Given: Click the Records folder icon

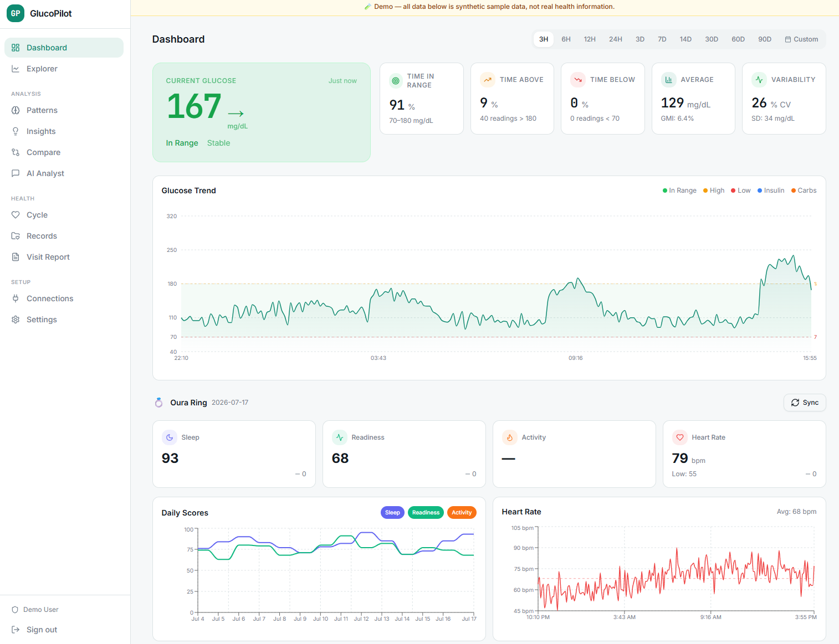Looking at the screenshot, I should pos(16,236).
